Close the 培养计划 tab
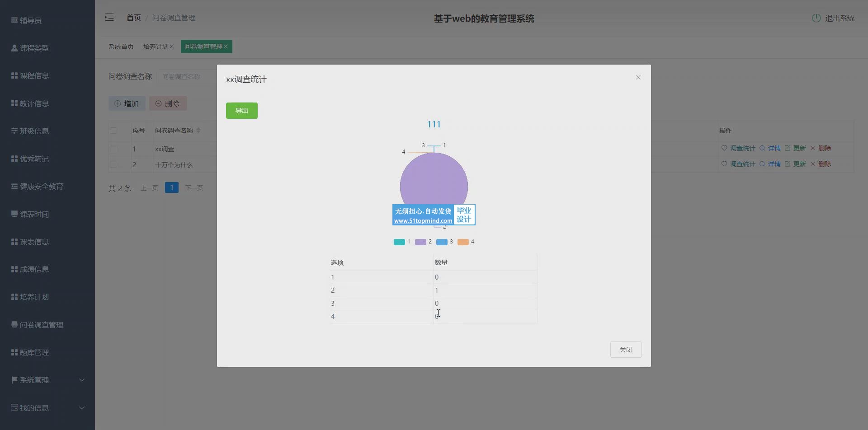Image resolution: width=868 pixels, height=430 pixels. pos(172,47)
